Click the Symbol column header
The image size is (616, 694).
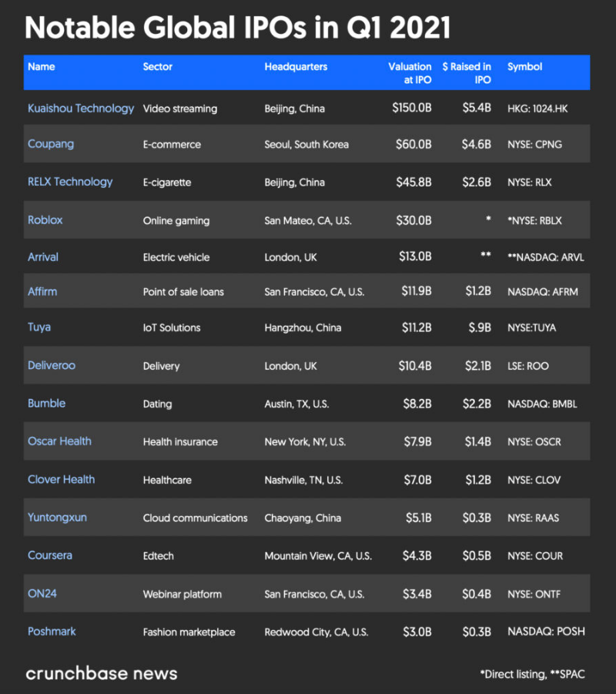tap(524, 67)
